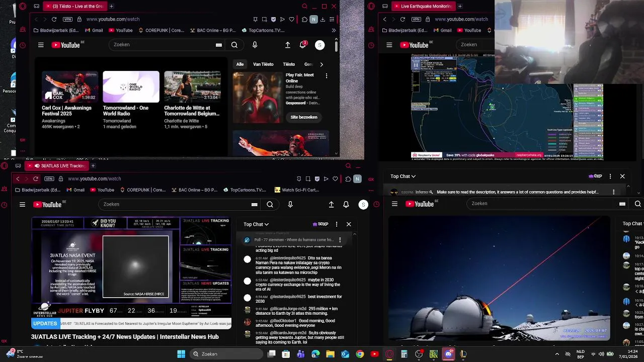Open three-dot menu on Play Fair ad
The height and width of the screenshot is (362, 644).
327,75
